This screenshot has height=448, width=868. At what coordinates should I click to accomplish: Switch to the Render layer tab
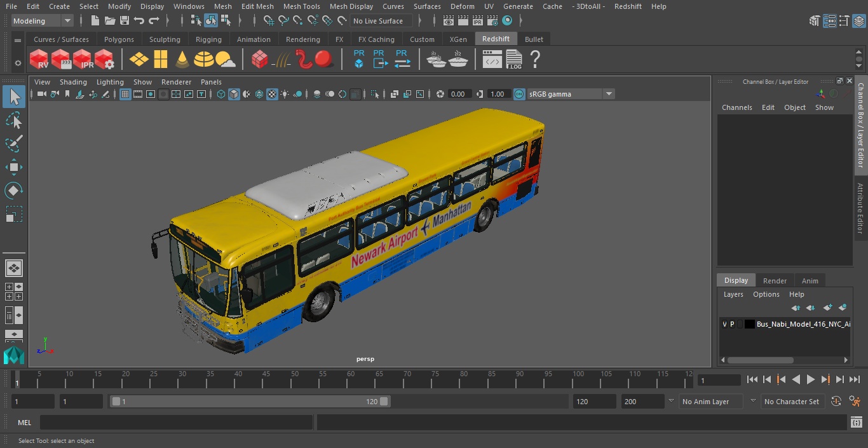(775, 281)
